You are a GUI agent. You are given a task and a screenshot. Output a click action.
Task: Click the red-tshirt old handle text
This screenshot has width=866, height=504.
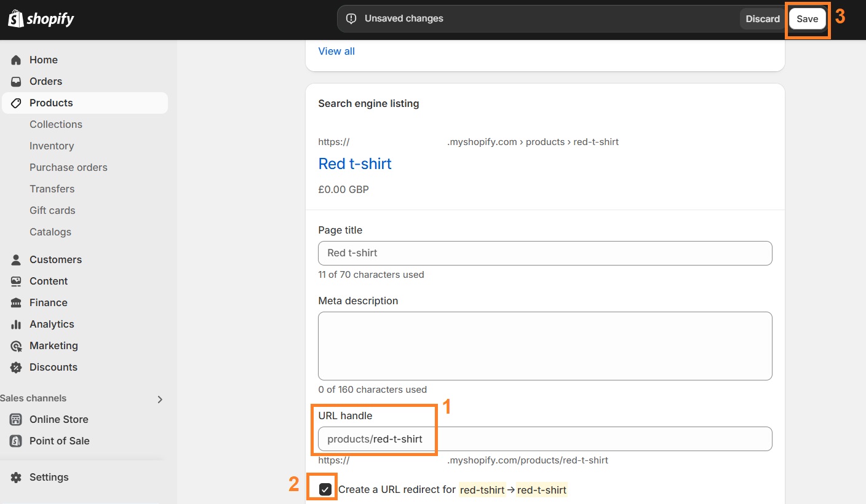coord(482,490)
